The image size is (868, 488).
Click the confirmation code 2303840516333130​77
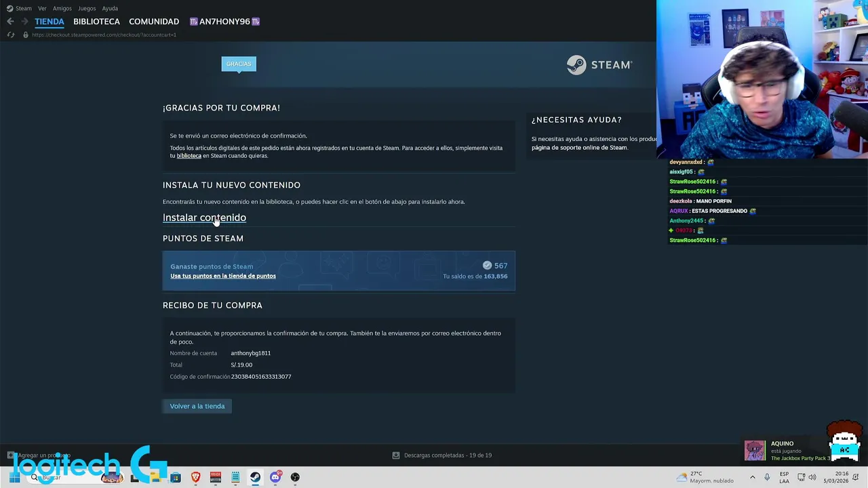point(261,377)
